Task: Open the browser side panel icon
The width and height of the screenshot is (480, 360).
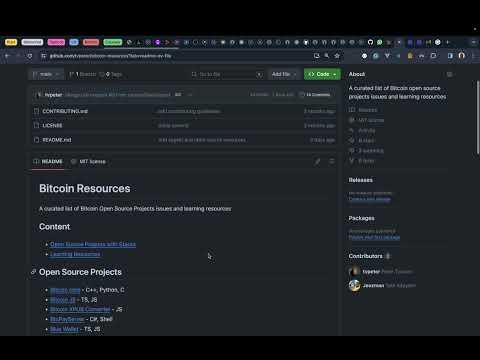Action: point(450,56)
